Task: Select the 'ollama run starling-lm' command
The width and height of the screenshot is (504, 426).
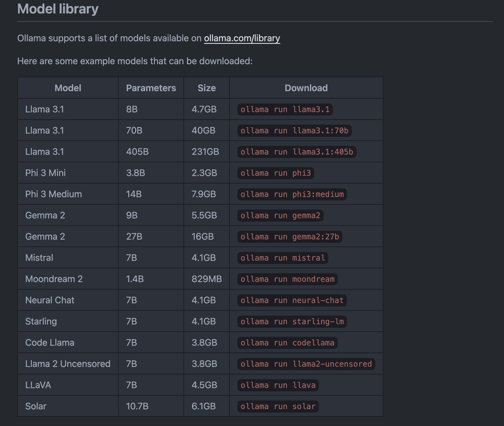Action: tap(292, 322)
